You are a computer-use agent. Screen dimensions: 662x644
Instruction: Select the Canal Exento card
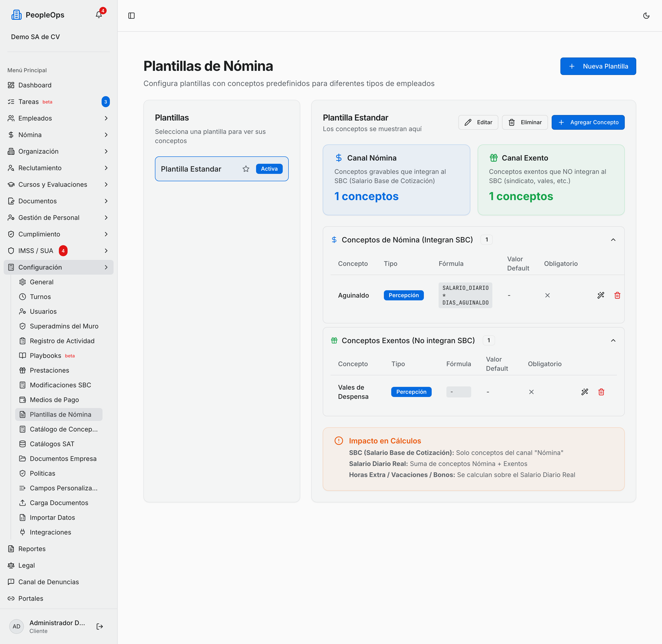[x=551, y=180]
